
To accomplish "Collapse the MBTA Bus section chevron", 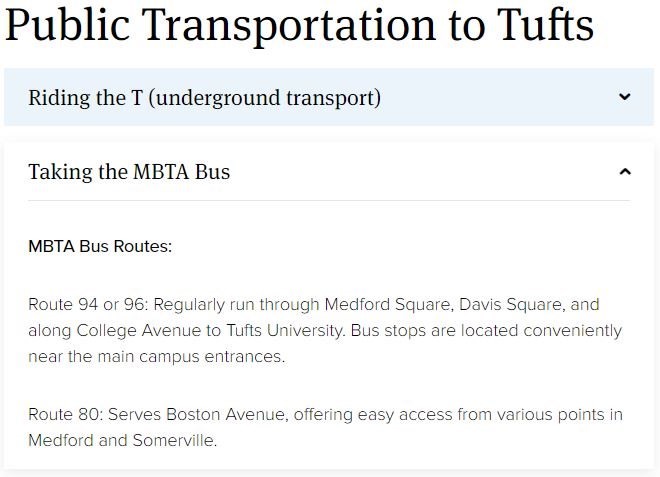I will click(x=625, y=172).
